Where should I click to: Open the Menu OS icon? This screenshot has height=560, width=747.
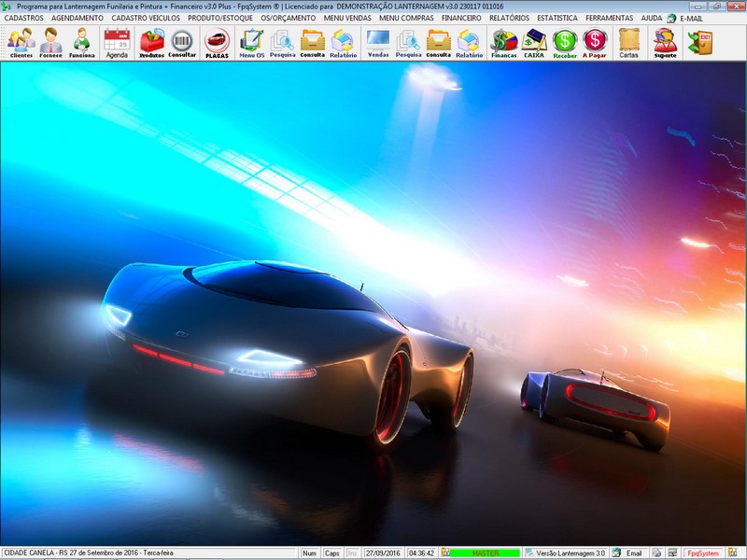pyautogui.click(x=251, y=43)
